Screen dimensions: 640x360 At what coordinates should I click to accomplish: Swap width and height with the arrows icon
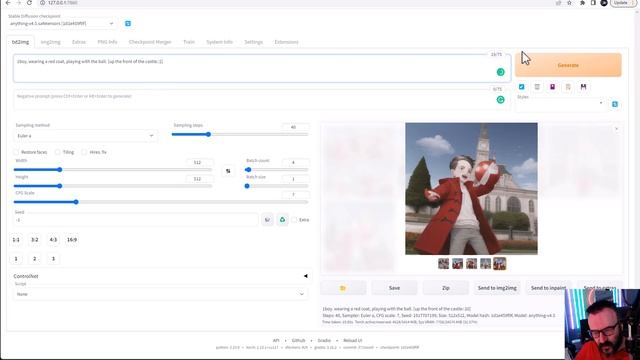coord(228,171)
